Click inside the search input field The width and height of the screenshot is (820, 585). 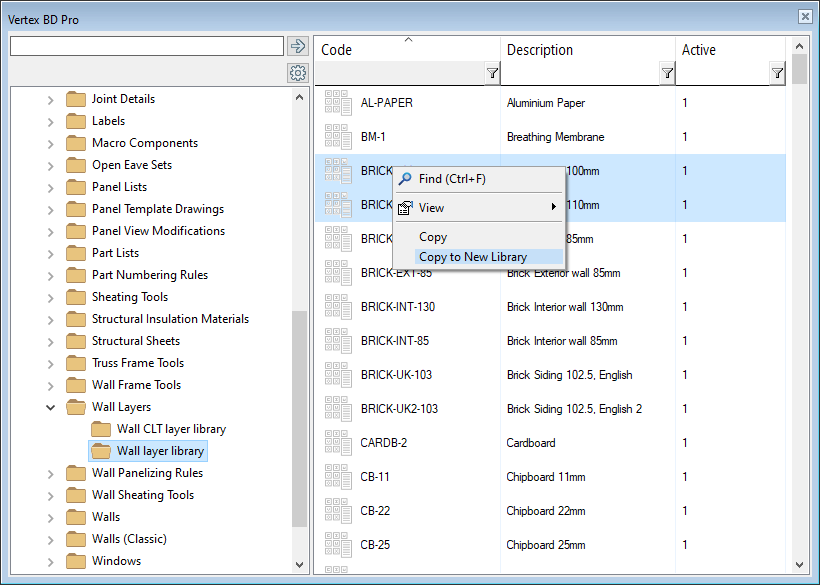[145, 45]
